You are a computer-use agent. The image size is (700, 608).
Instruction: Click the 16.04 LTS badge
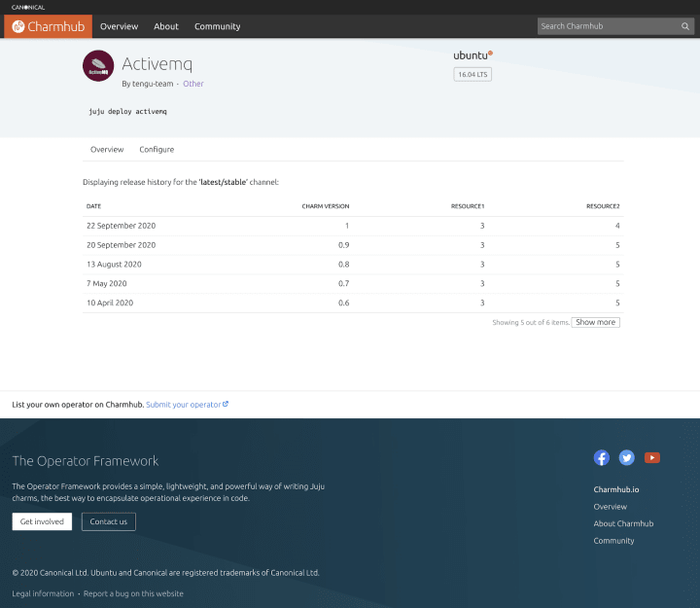472,74
